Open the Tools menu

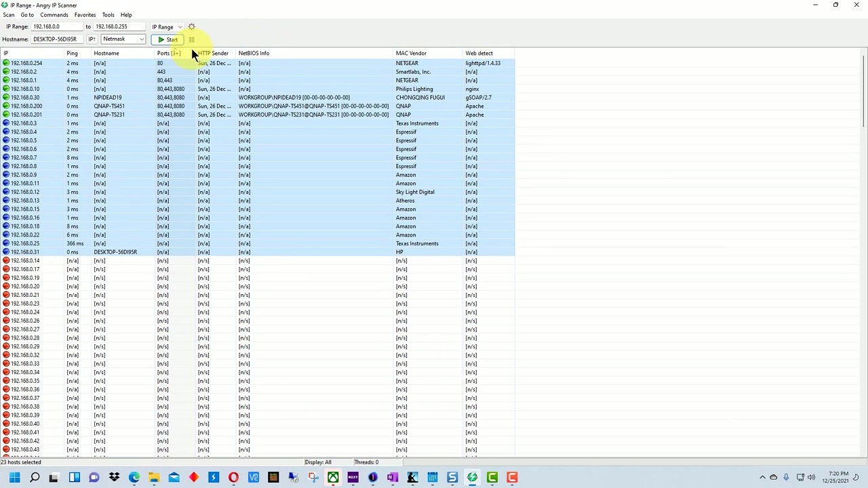[108, 14]
